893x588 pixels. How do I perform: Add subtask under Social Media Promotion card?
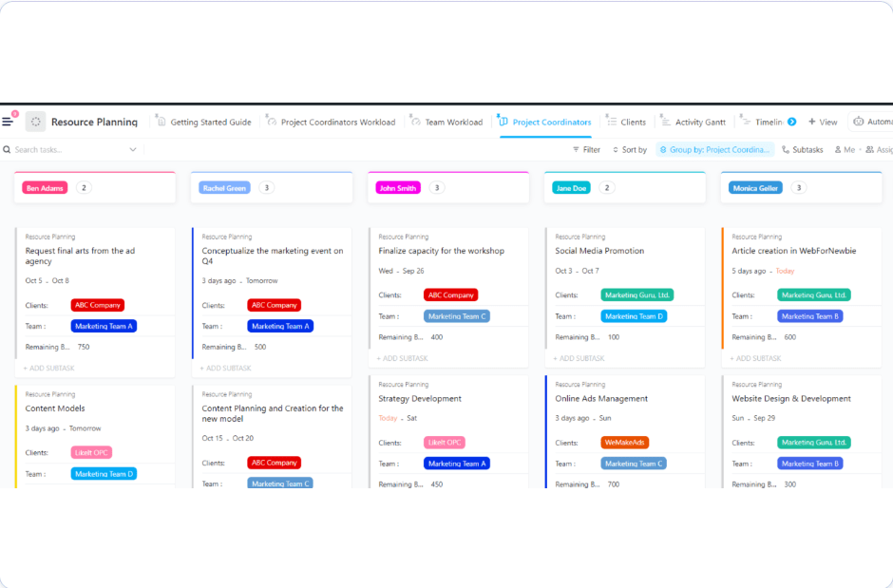pyautogui.click(x=579, y=359)
